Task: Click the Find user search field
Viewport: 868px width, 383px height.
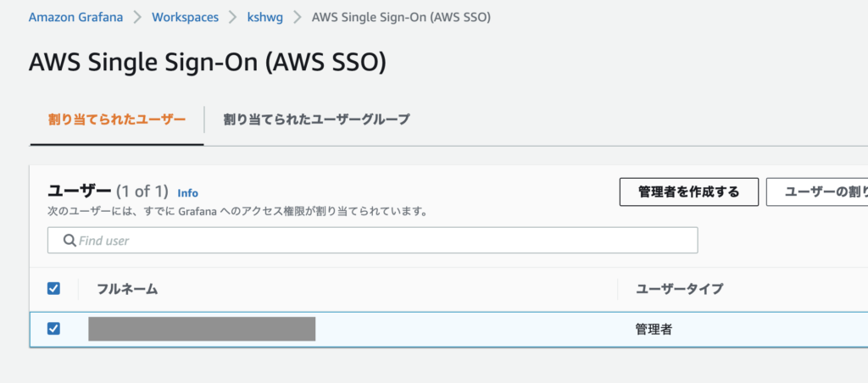Action: click(x=373, y=240)
